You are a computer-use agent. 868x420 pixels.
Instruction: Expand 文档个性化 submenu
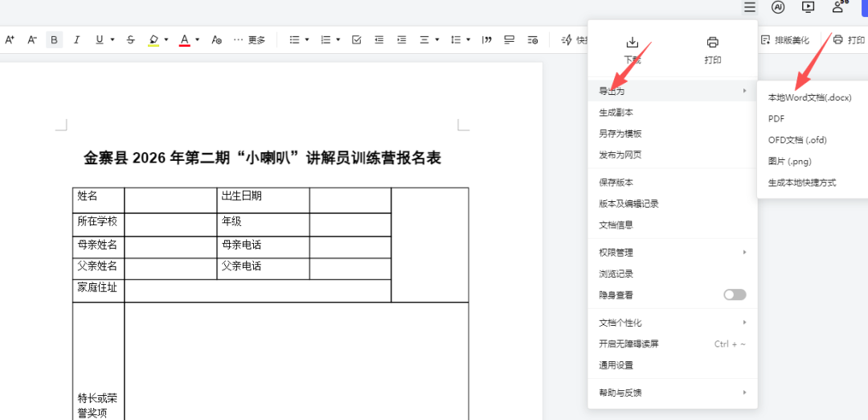(673, 323)
